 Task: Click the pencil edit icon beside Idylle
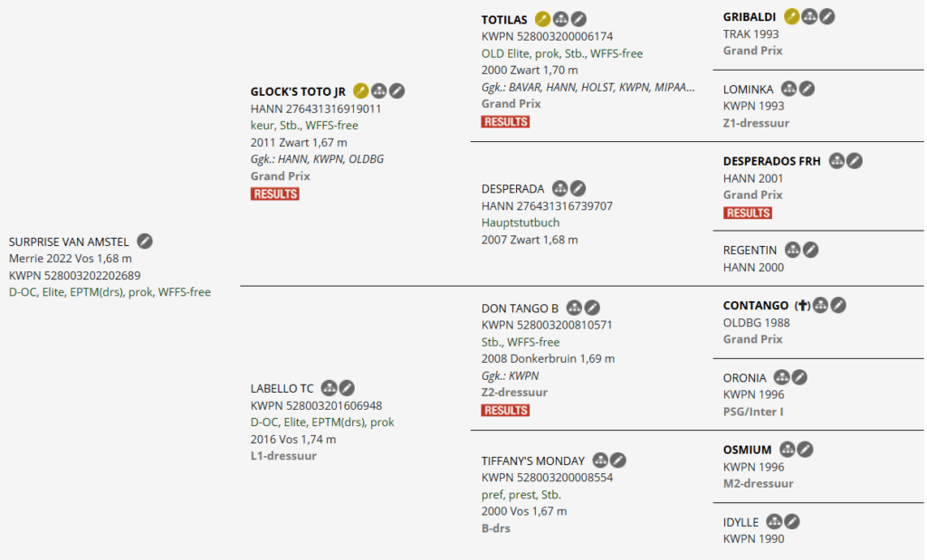792,521
